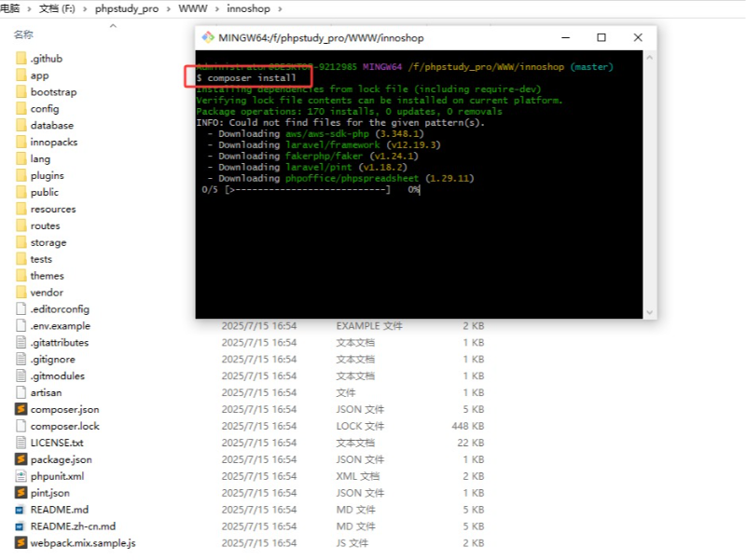This screenshot has width=746, height=560.
Task: Click the phpoffice/phpspreadsheet download line
Action: point(340,178)
